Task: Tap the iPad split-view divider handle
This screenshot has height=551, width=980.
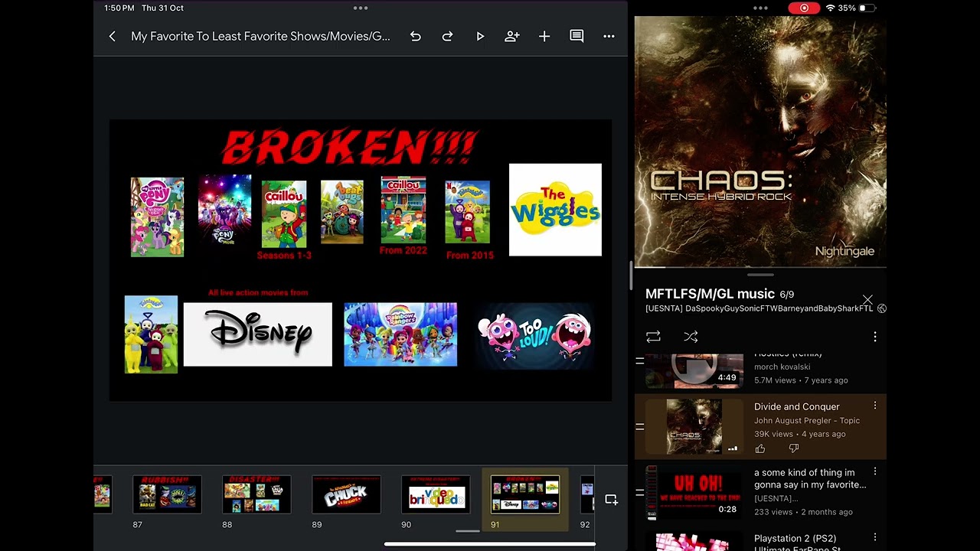Action: (631, 275)
